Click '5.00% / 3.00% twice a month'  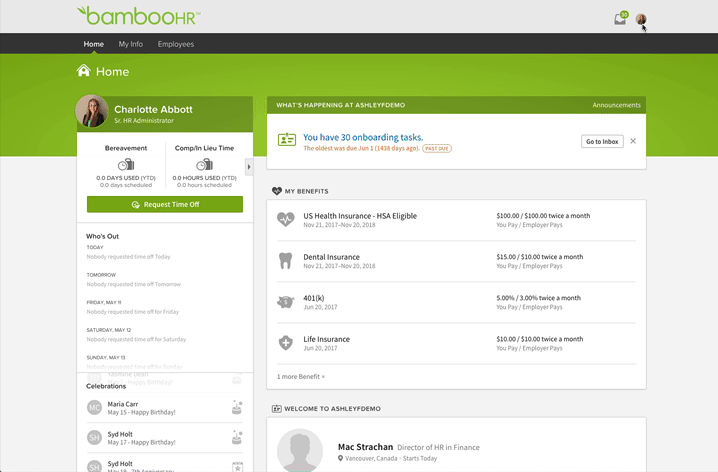[538, 298]
